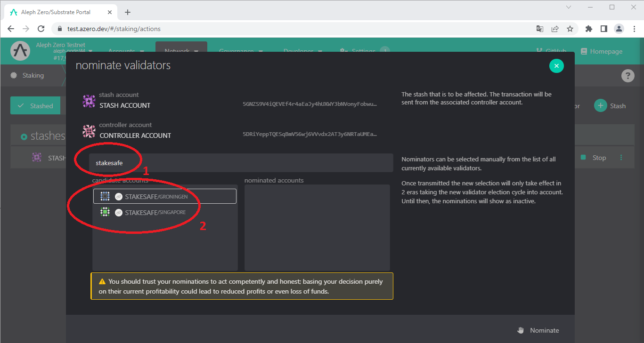Reload the browser page
This screenshot has width=644, height=343.
[41, 29]
